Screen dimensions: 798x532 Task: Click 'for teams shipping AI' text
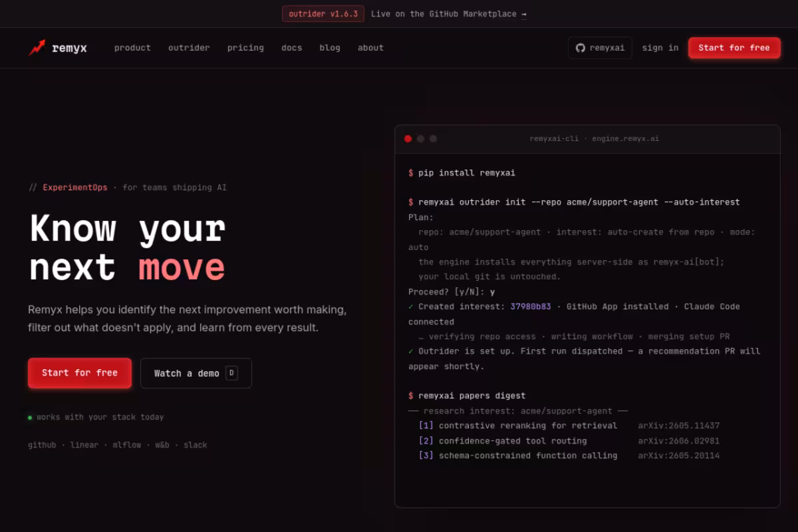(x=175, y=188)
